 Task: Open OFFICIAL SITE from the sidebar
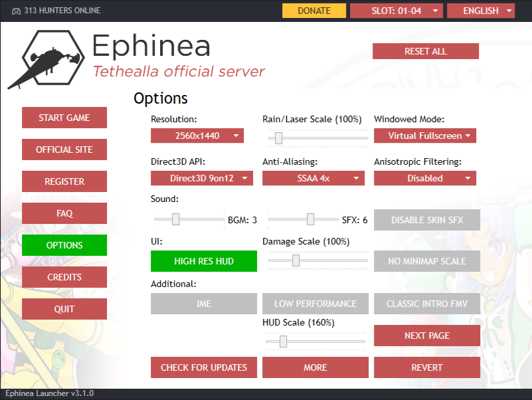coord(64,150)
